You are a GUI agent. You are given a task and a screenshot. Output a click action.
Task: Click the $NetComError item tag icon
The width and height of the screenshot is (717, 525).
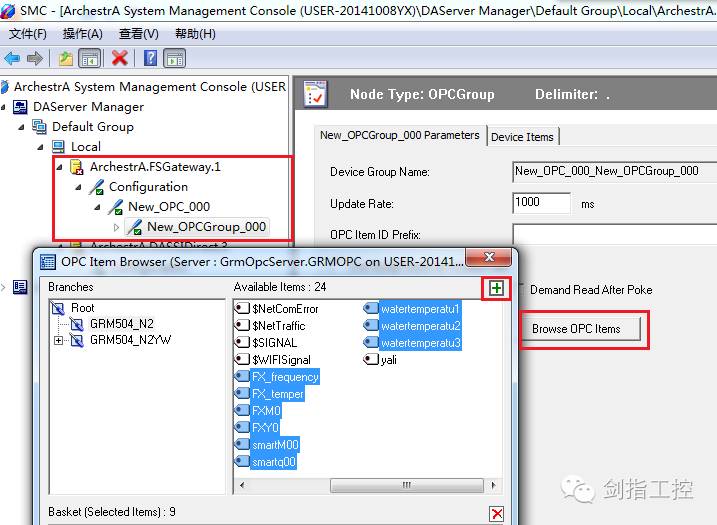click(241, 308)
